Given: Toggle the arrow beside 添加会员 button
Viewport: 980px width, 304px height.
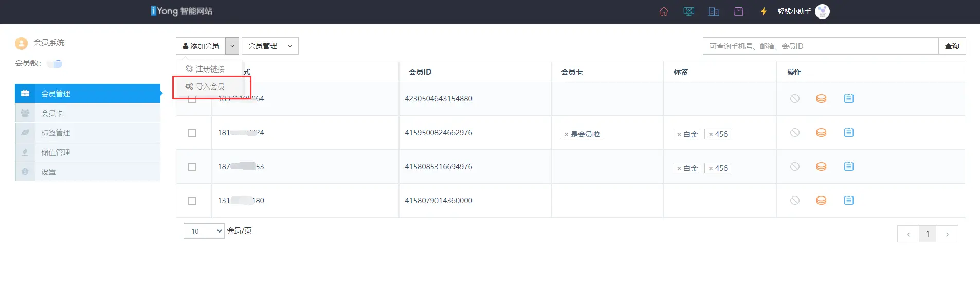Looking at the screenshot, I should point(232,46).
